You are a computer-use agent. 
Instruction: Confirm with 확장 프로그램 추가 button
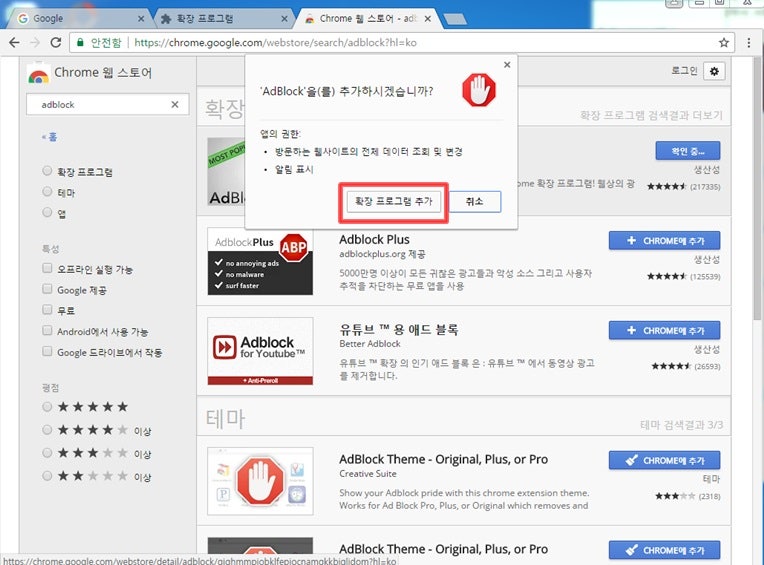coord(394,202)
